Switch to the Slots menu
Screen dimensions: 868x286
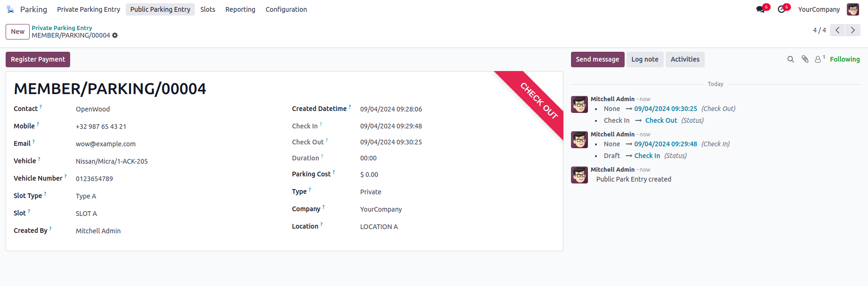pos(208,9)
